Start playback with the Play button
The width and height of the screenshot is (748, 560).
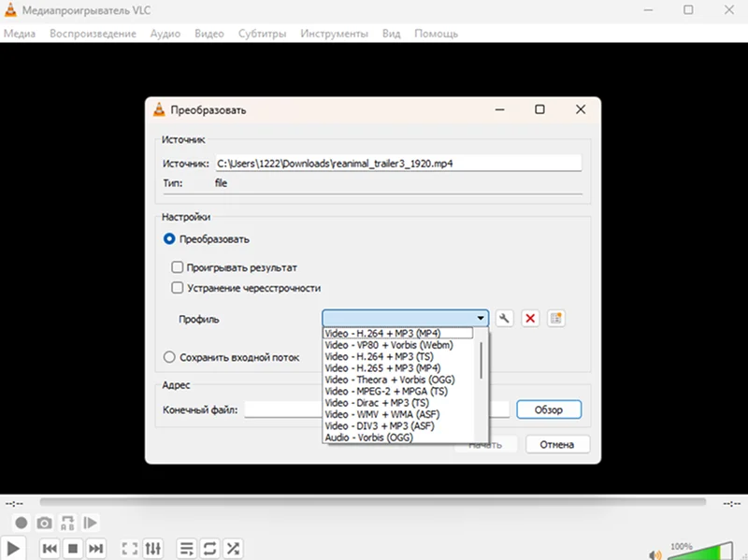click(x=13, y=549)
